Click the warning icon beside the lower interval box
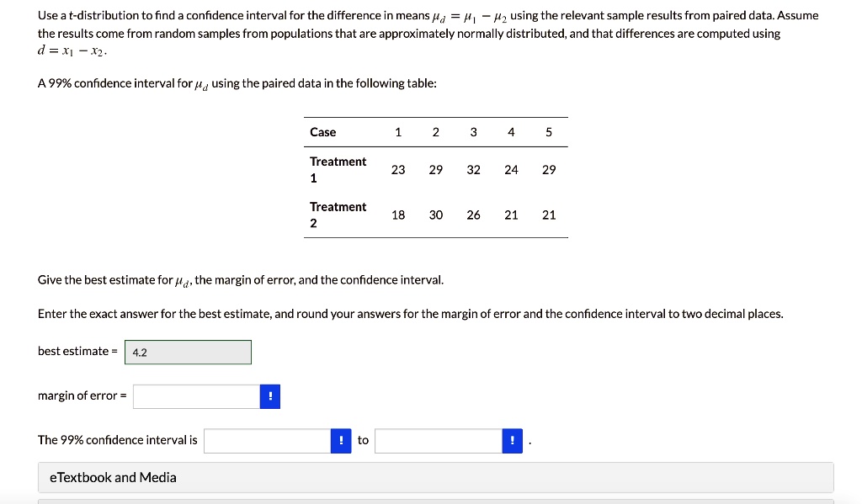 tap(340, 439)
